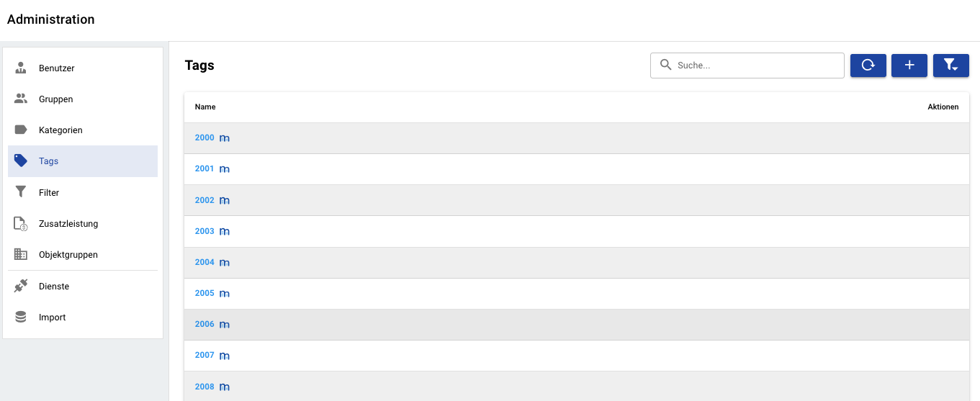
Task: Open the filter dropdown button
Action: pos(951,66)
